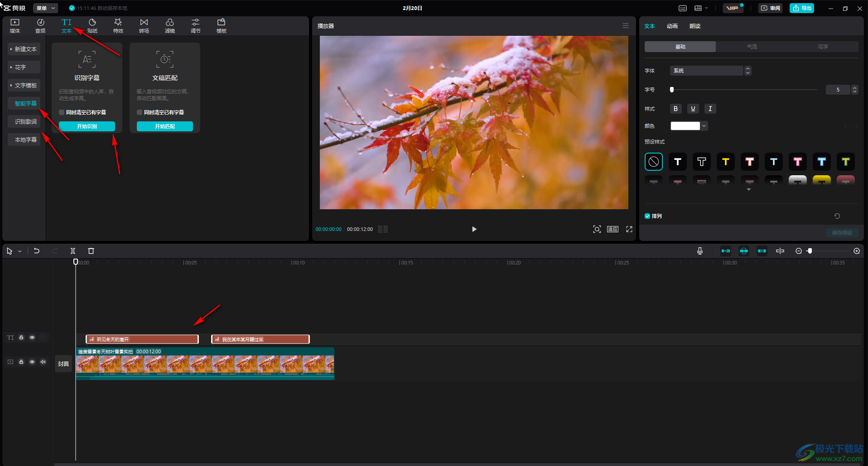Image resolution: width=868 pixels, height=466 pixels.
Task: Mute the video track audio
Action: [43, 362]
